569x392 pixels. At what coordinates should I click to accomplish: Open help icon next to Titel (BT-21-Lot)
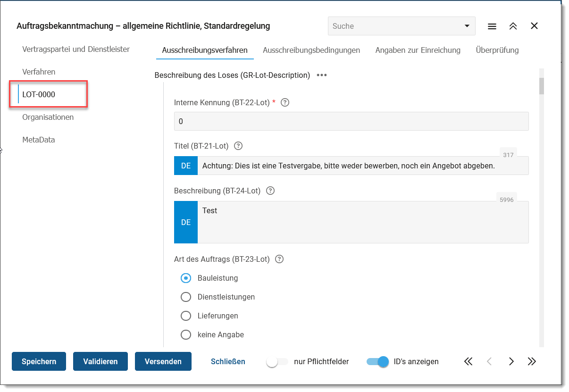[238, 146]
